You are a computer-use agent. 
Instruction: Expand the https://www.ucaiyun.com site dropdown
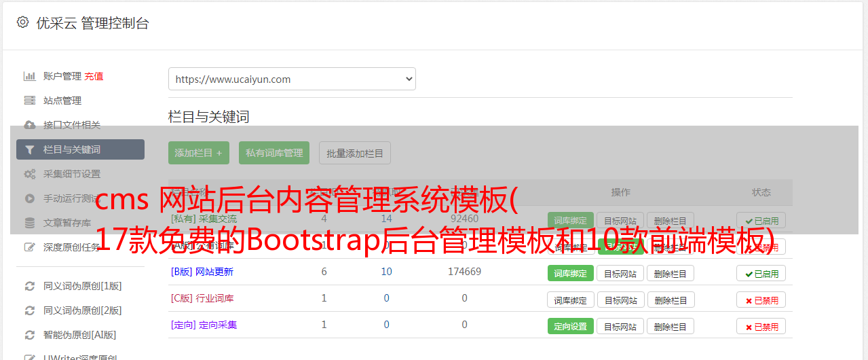(x=292, y=79)
